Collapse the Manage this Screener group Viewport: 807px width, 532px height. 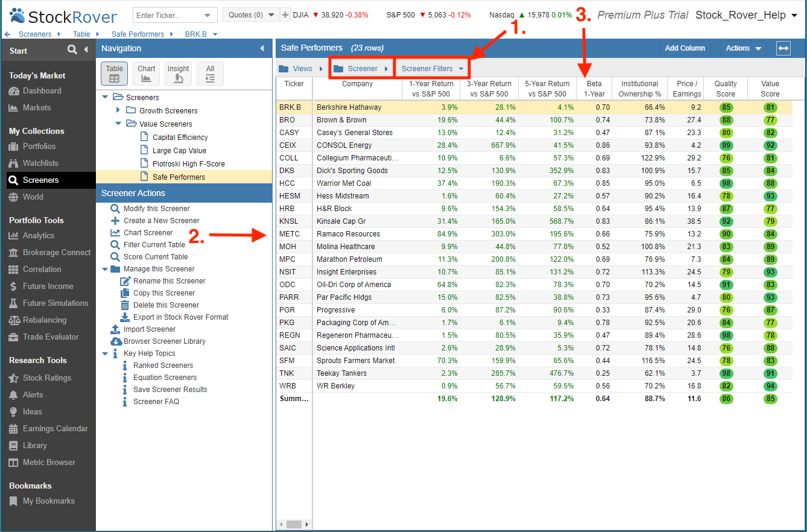(x=106, y=269)
